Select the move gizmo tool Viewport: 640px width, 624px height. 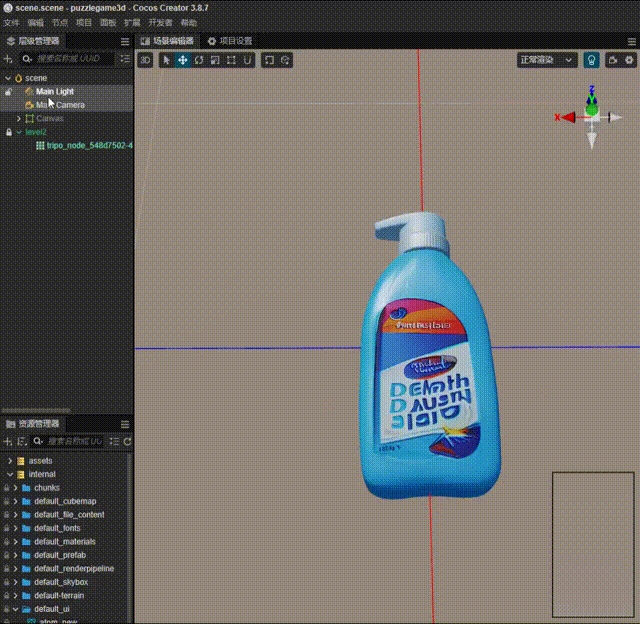tap(183, 60)
